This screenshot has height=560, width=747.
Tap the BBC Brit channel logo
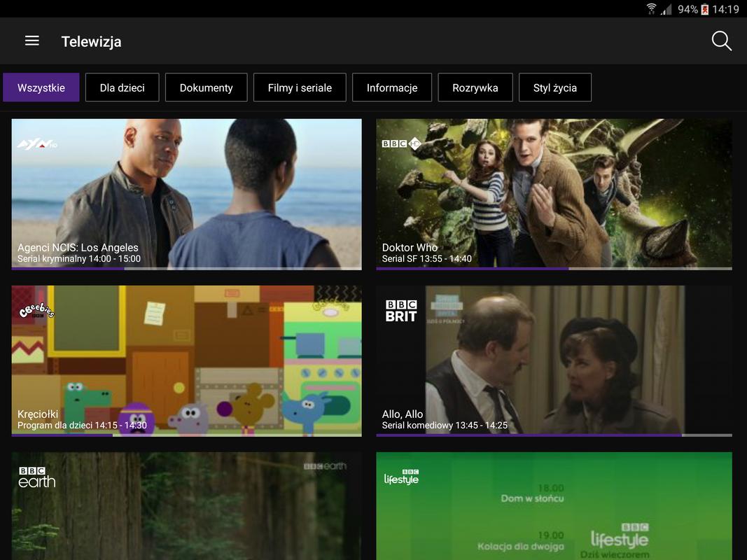[x=401, y=311]
